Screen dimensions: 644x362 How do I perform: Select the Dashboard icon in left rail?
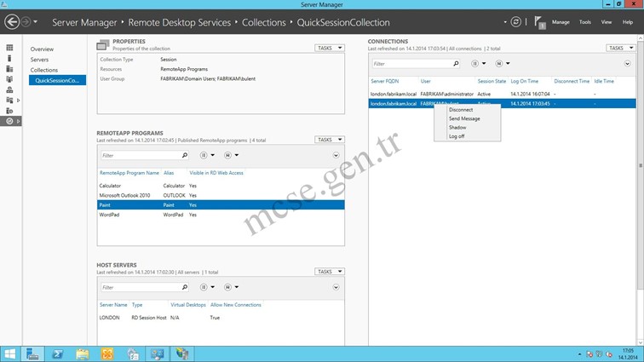[9, 48]
